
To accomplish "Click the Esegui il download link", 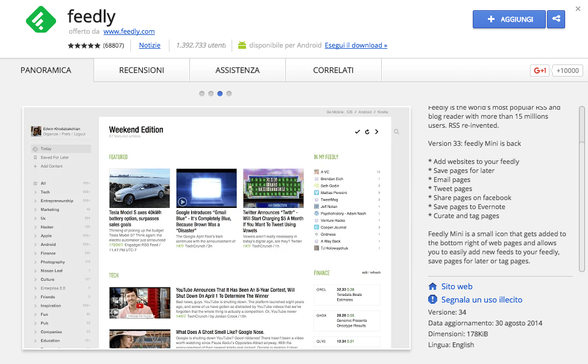I will coord(356,45).
